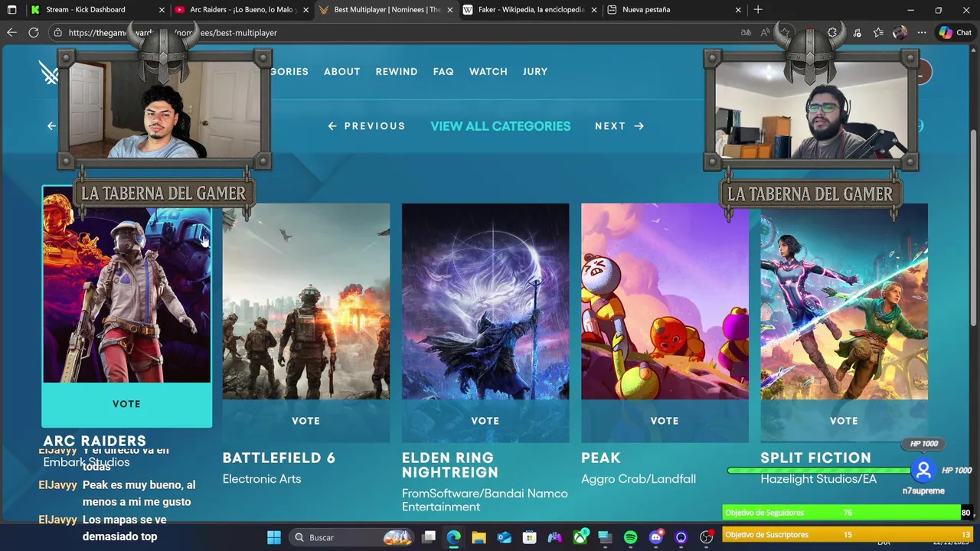
Task: Open the Xbox app from the taskbar
Action: (580, 537)
